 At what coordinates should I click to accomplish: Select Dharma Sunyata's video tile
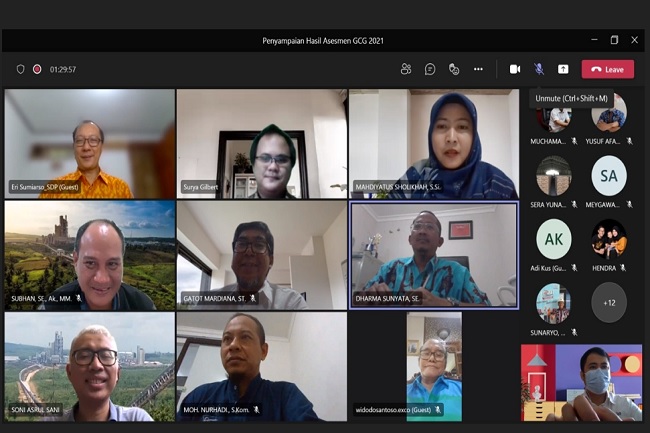[x=433, y=254]
